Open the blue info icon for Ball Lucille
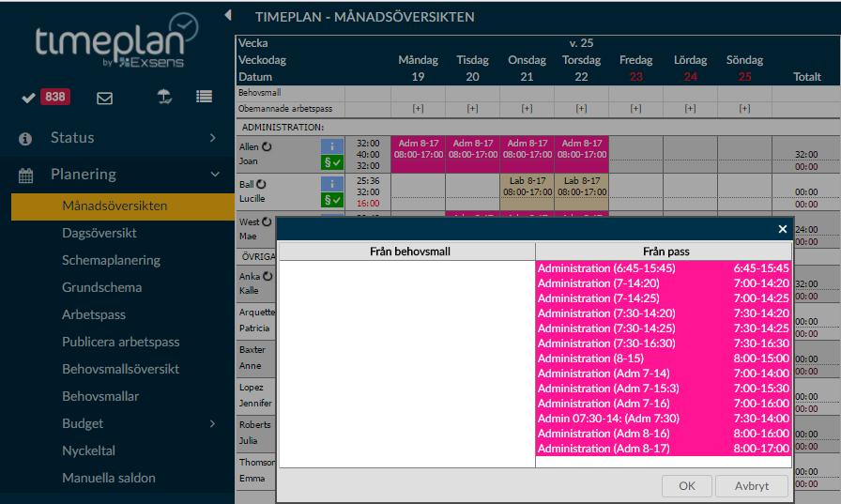The image size is (841, 504). tap(332, 183)
